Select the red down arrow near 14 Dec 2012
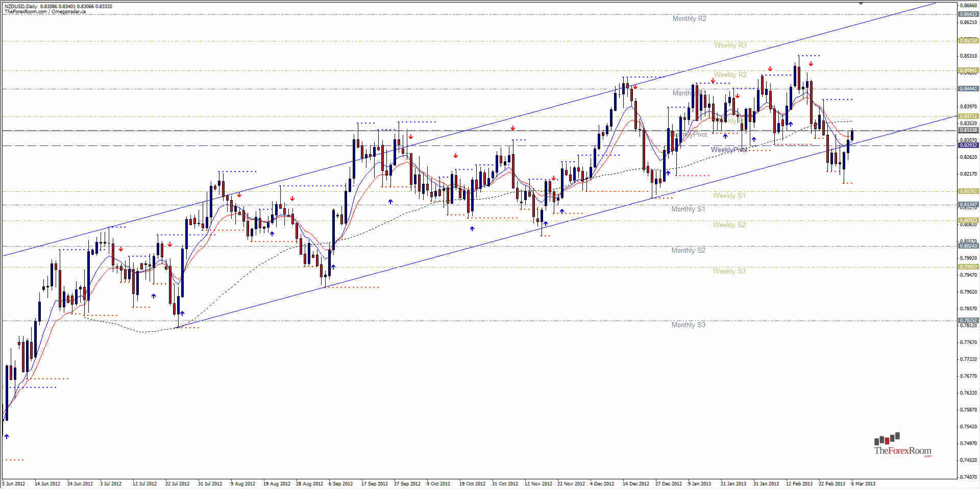The image size is (980, 489). pyautogui.click(x=635, y=87)
